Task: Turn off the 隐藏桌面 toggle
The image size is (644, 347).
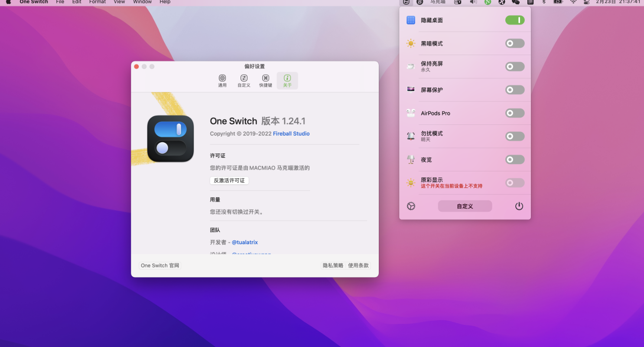Action: click(514, 20)
